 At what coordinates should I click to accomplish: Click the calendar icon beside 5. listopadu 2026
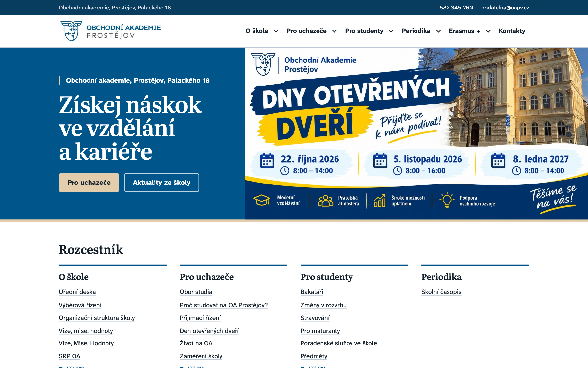pos(380,161)
